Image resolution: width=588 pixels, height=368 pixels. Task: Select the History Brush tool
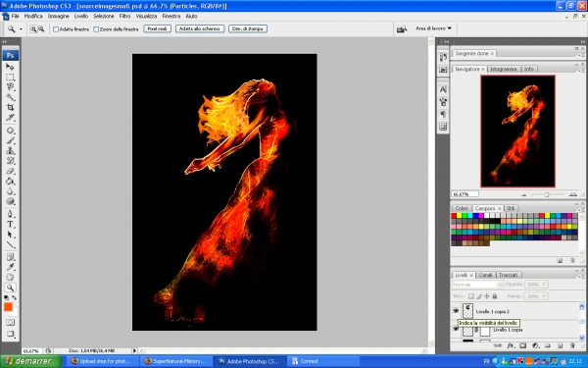pyautogui.click(x=10, y=161)
